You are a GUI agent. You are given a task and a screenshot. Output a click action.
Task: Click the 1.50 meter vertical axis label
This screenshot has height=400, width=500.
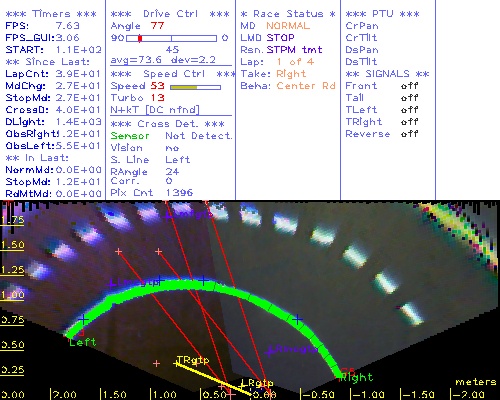pyautogui.click(x=12, y=245)
